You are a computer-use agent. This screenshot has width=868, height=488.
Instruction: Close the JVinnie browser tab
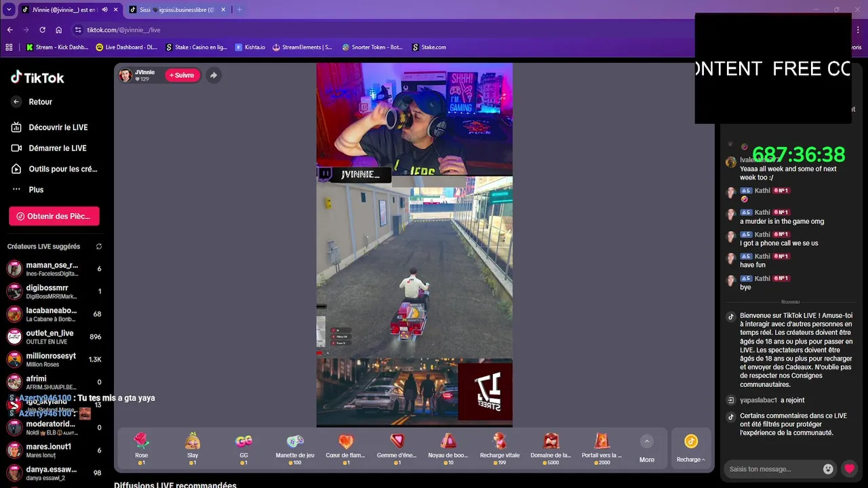[x=115, y=9]
